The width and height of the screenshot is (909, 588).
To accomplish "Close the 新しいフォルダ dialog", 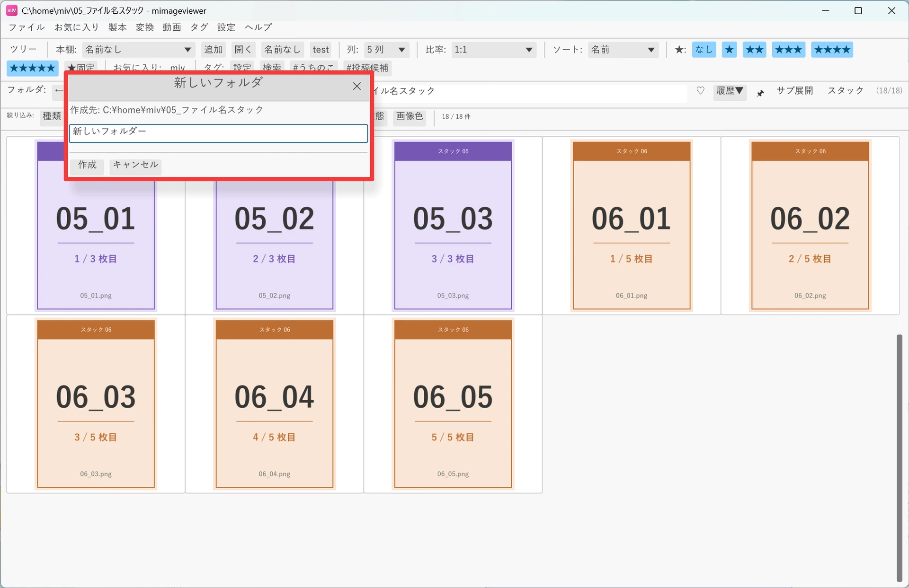I will click(x=356, y=86).
